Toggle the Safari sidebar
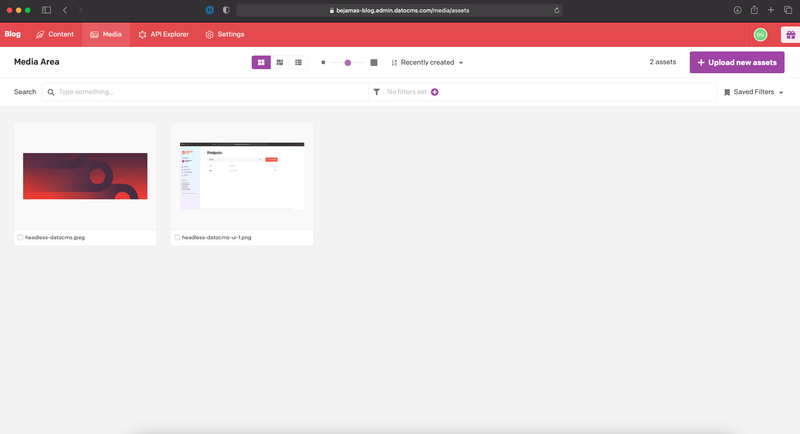 46,10
